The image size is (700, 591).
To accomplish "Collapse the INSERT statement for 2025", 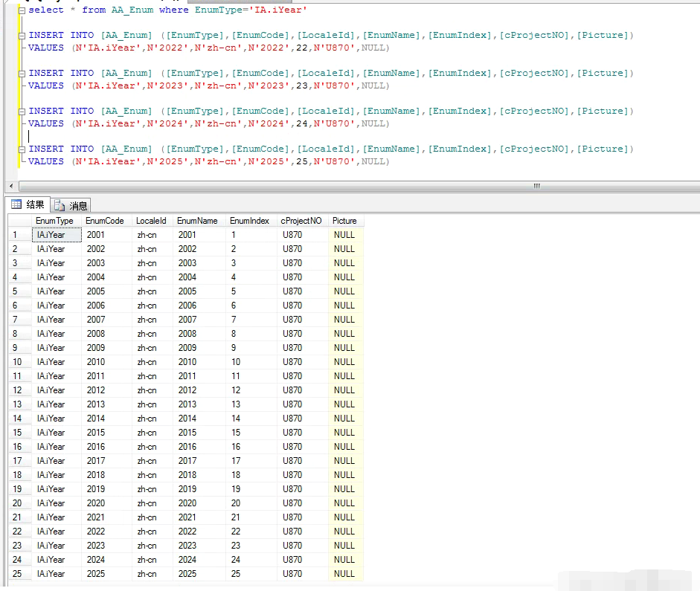I will tap(22, 149).
